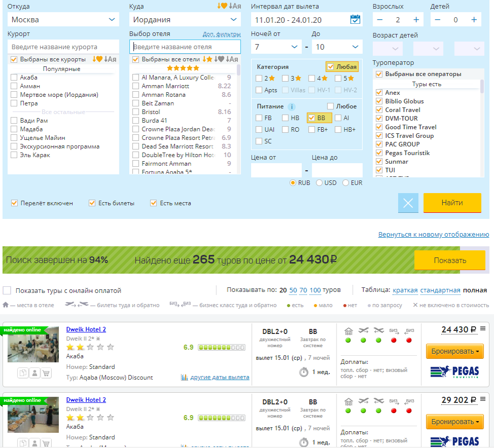This screenshot has height=448, width=494.
Task: Uncheck BB meal type checkbox
Action: click(x=312, y=118)
